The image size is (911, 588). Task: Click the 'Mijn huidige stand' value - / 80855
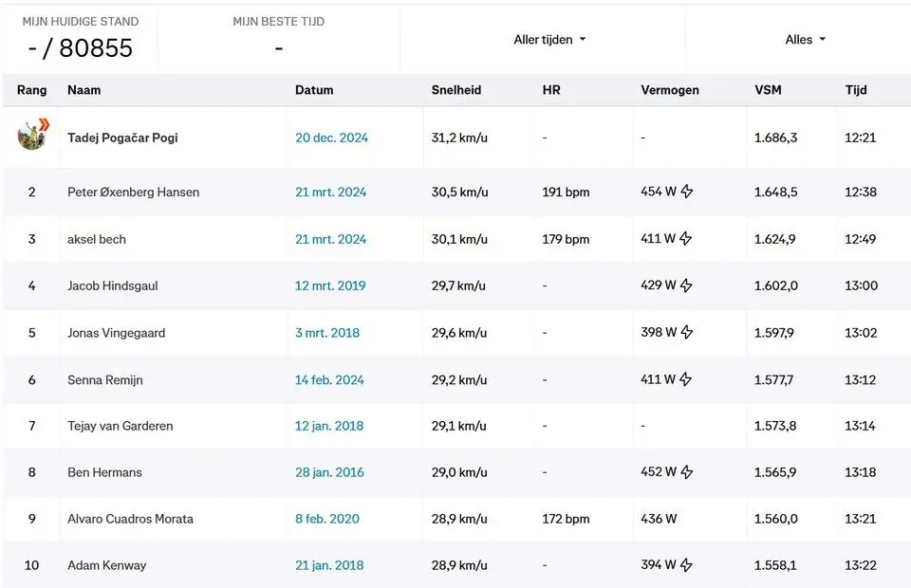click(x=80, y=48)
